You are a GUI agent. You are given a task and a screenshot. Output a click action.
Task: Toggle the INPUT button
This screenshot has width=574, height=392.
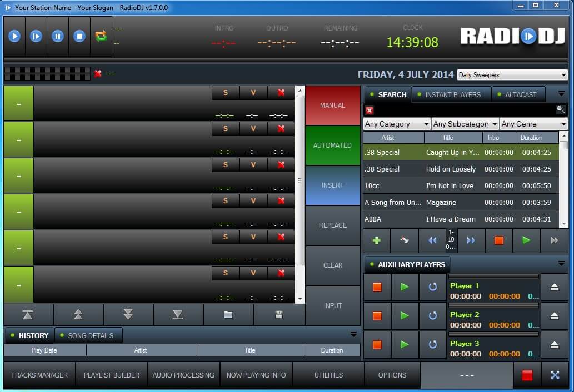332,306
